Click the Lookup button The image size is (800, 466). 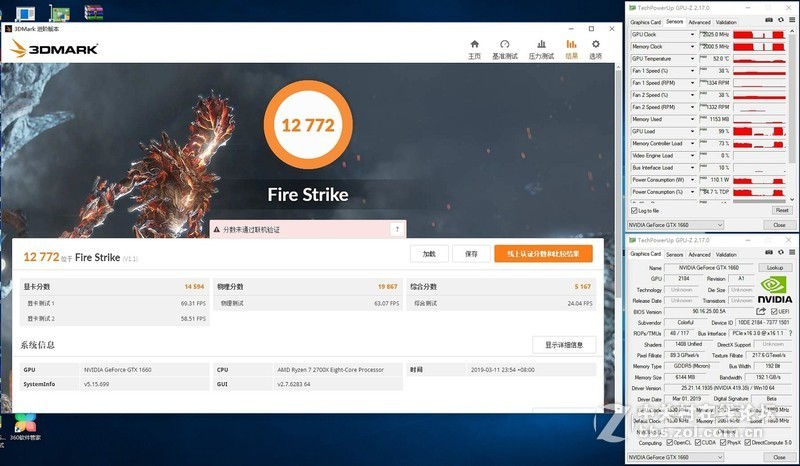point(774,267)
